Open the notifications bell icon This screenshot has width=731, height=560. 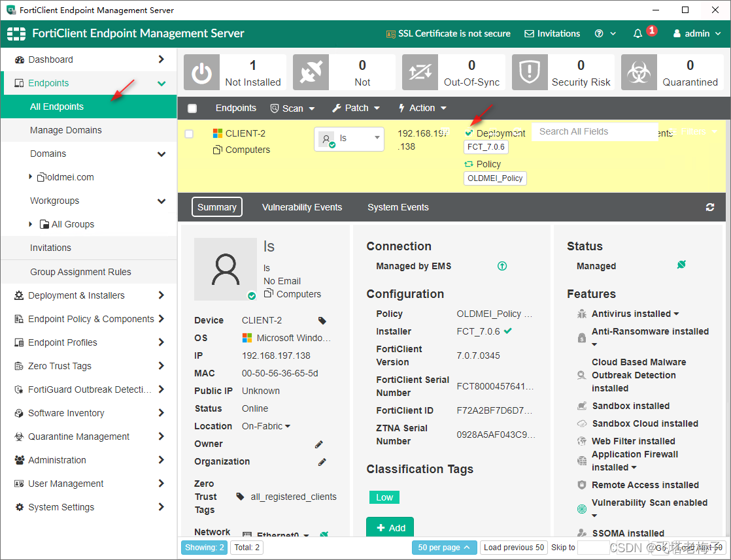pyautogui.click(x=637, y=33)
